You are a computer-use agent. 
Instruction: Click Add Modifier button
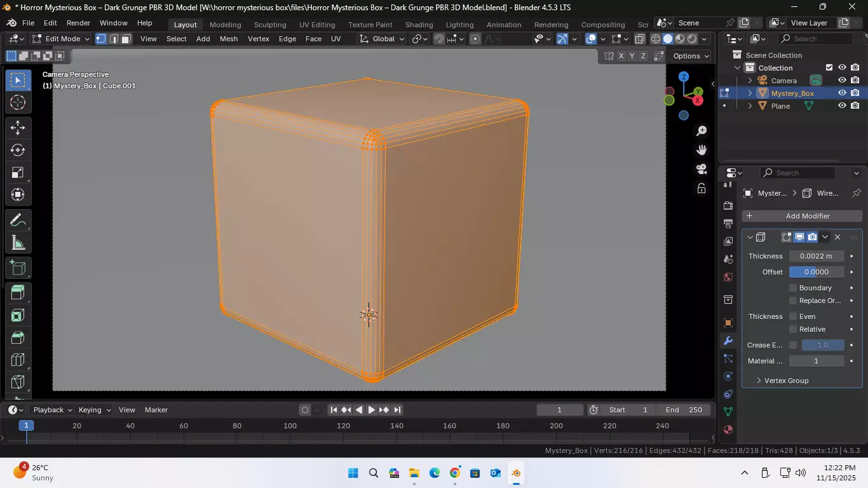[x=802, y=216]
